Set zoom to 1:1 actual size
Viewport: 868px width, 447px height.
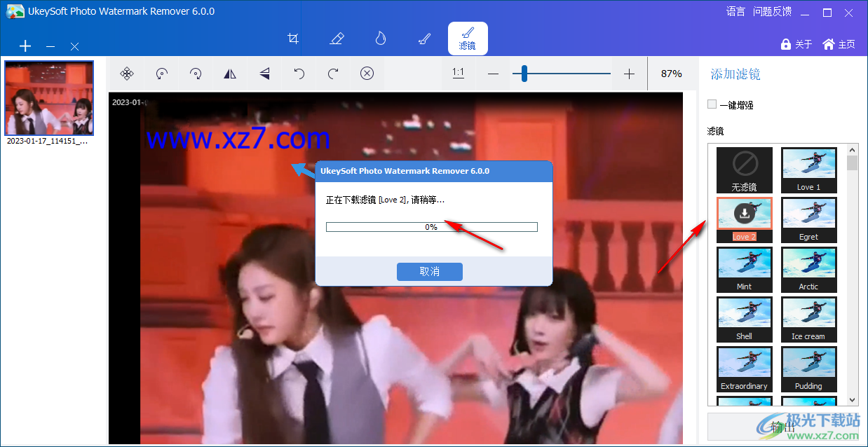(459, 73)
